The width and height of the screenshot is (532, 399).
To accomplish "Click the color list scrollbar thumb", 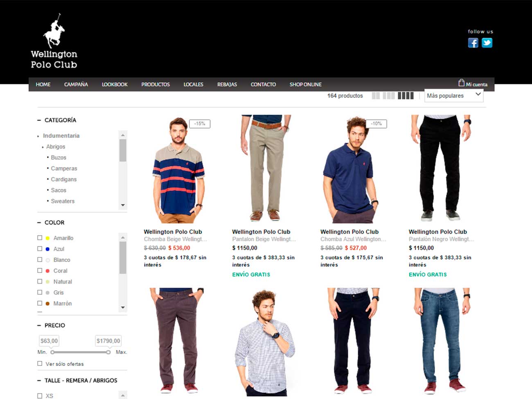I will tap(123, 257).
